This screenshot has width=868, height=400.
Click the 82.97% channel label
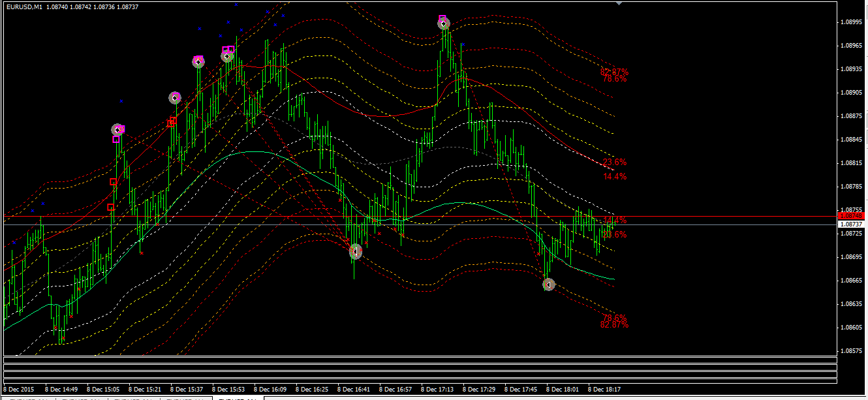coord(614,71)
